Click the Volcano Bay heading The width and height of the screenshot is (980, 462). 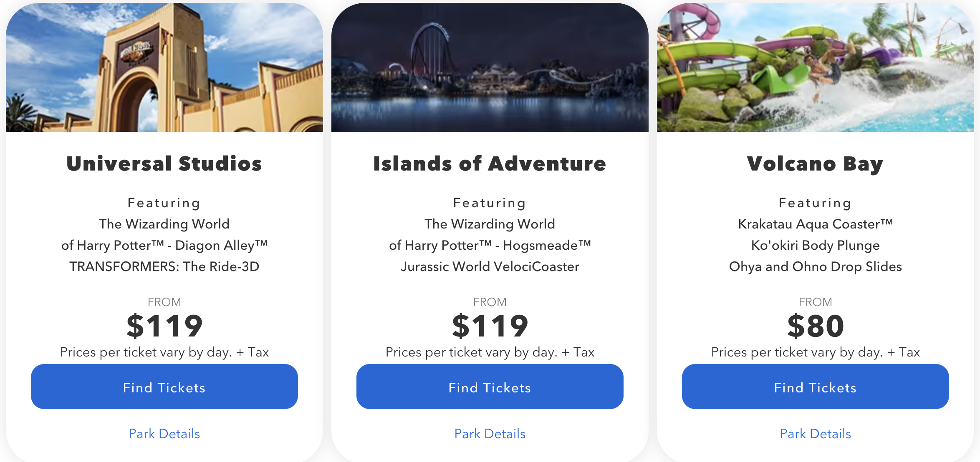pos(816,164)
